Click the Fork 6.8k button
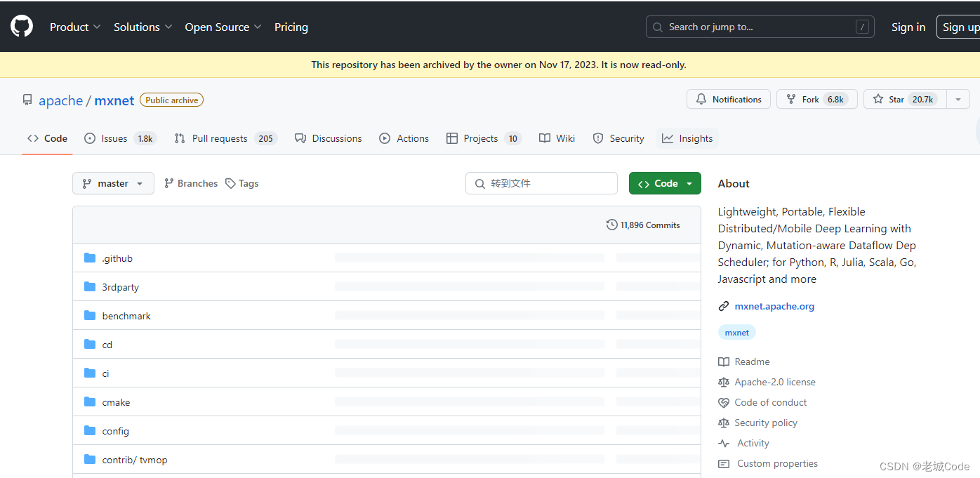 (817, 99)
